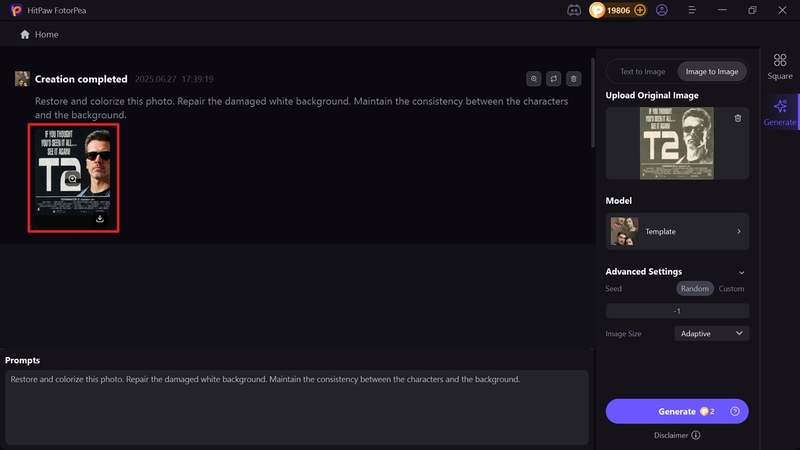Viewport: 800px width, 450px height.
Task: Zoom preview of completed creation
Action: pyautogui.click(x=534, y=79)
